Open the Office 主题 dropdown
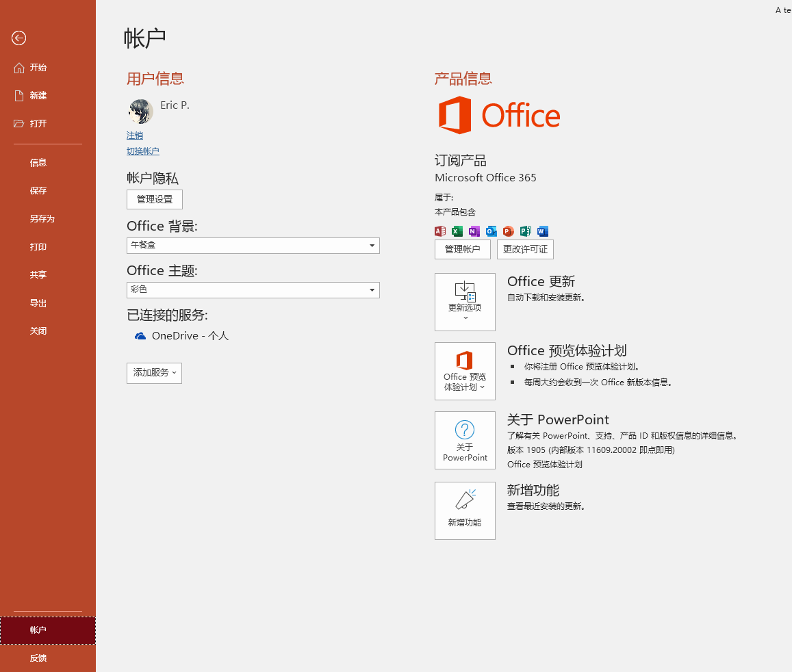This screenshot has width=792, height=672. point(253,290)
